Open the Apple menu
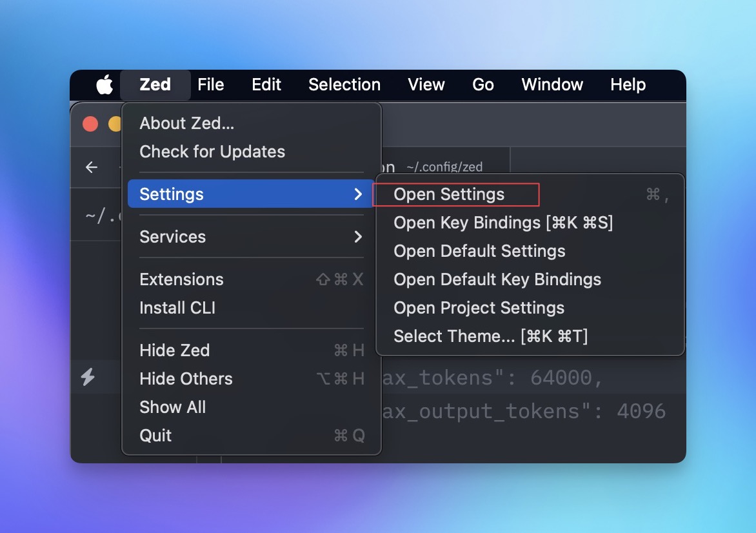756x533 pixels. tap(103, 85)
